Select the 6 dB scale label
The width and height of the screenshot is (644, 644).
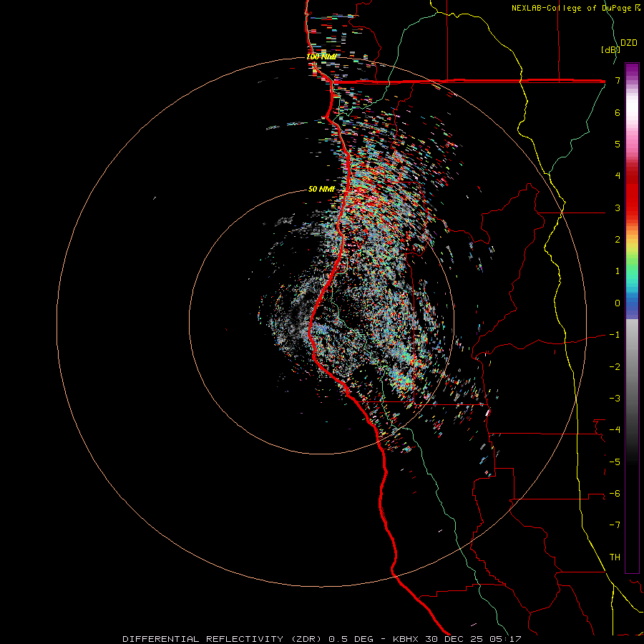[618, 112]
